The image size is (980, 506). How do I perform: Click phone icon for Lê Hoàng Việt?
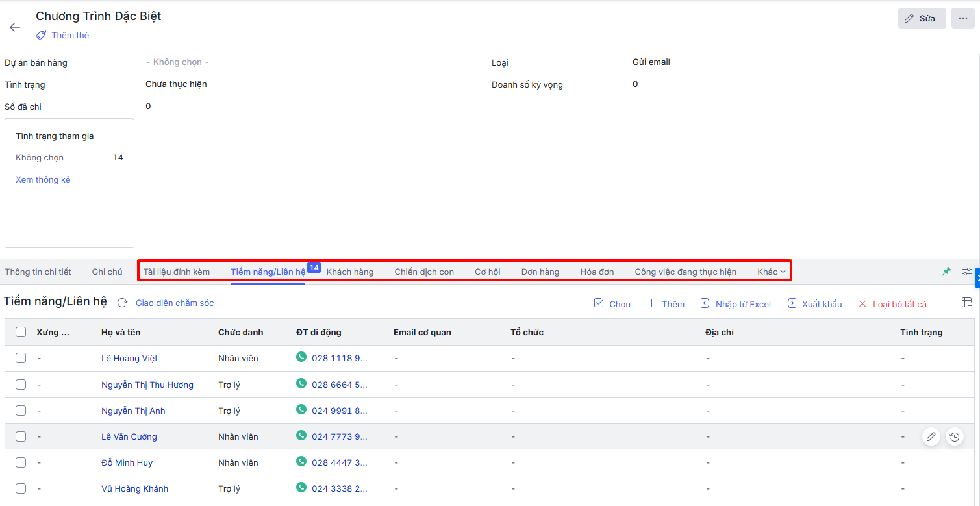click(301, 357)
